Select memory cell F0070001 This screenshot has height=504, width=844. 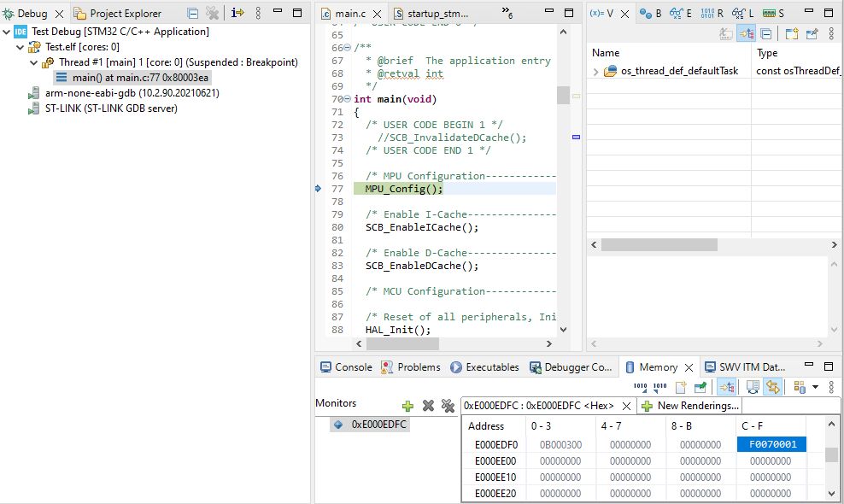[771, 444]
